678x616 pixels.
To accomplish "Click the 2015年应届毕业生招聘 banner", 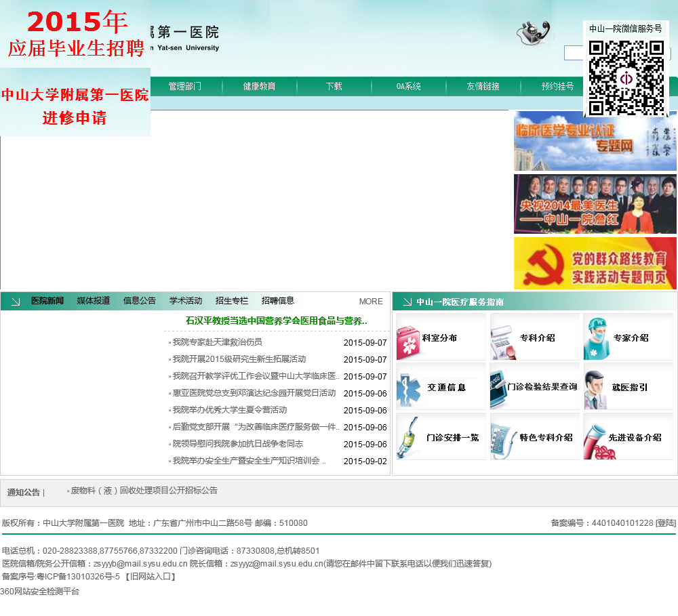I will [x=75, y=35].
